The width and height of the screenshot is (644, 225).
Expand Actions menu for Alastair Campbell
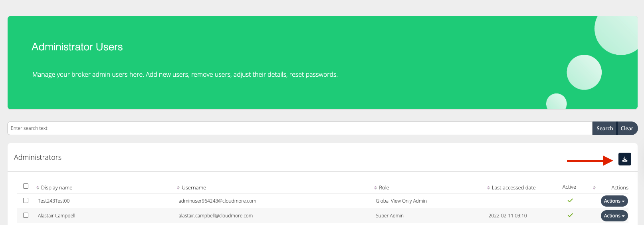(614, 216)
